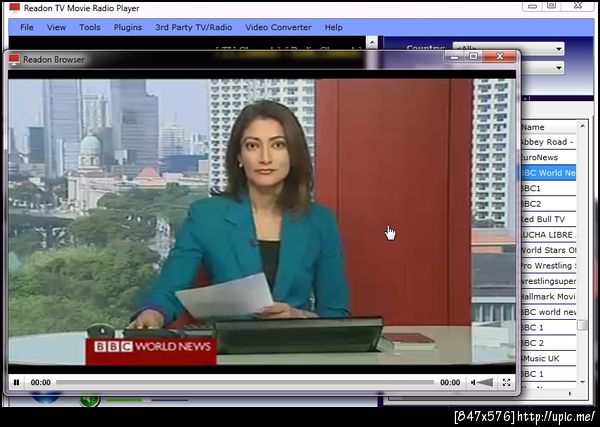
Task: Click the channel list scroll-up arrow
Action: click(x=582, y=126)
